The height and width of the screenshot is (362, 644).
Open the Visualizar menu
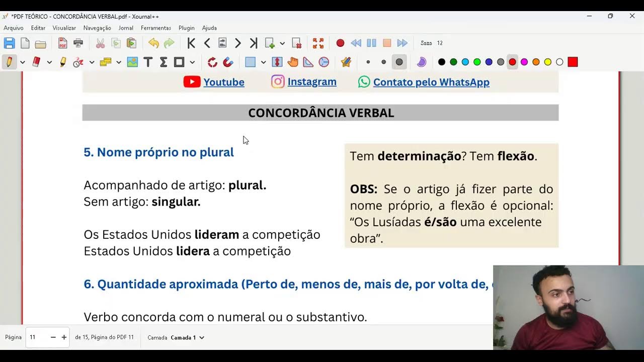tap(64, 28)
